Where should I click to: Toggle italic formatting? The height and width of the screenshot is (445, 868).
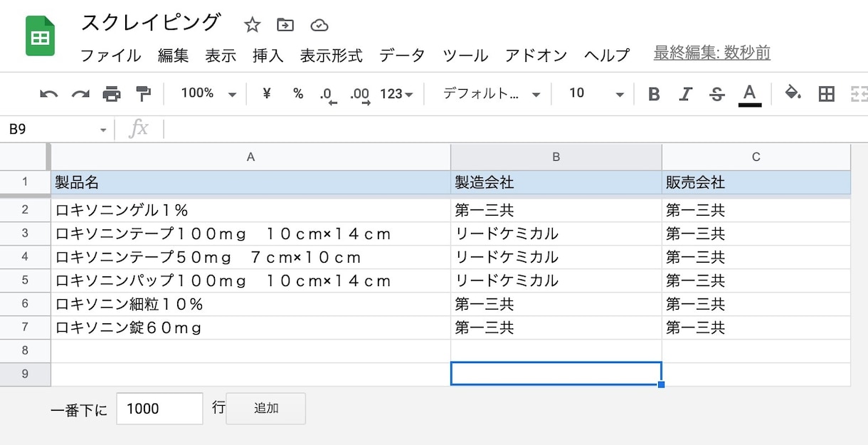[685, 94]
